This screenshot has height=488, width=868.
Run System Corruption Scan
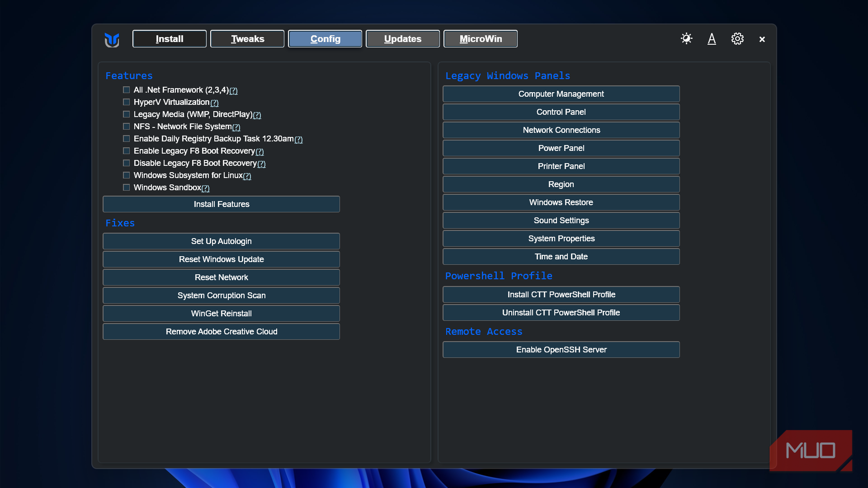tap(222, 296)
